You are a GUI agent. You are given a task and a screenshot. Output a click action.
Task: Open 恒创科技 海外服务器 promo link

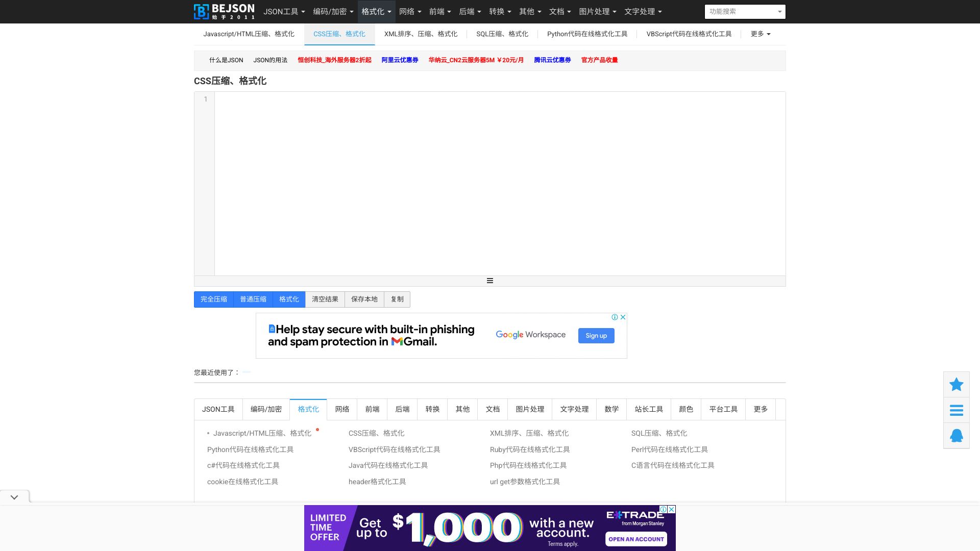point(334,60)
